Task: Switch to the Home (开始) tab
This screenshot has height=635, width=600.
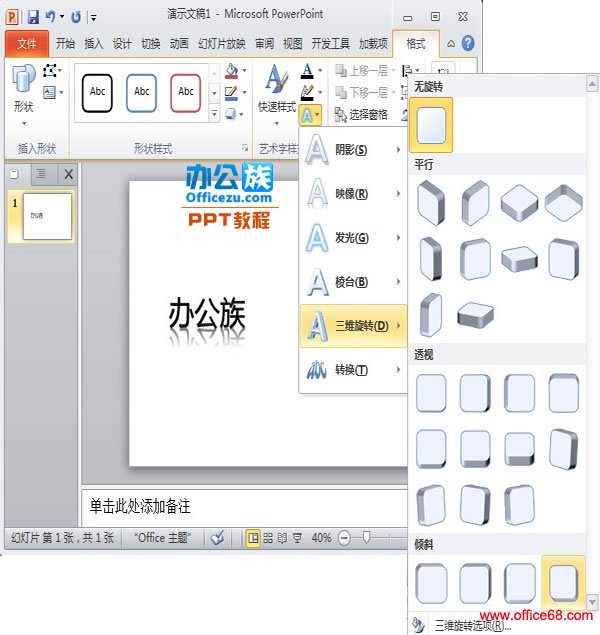Action: click(x=65, y=43)
